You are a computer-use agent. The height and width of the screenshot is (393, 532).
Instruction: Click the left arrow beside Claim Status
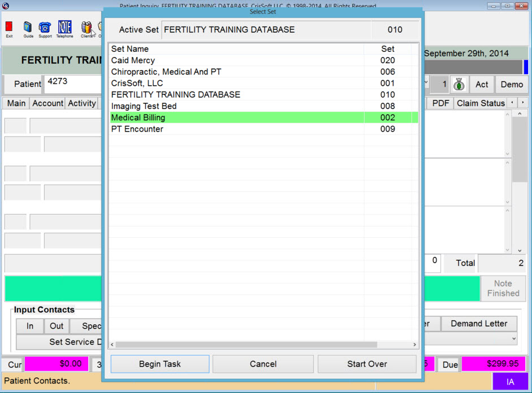point(512,103)
